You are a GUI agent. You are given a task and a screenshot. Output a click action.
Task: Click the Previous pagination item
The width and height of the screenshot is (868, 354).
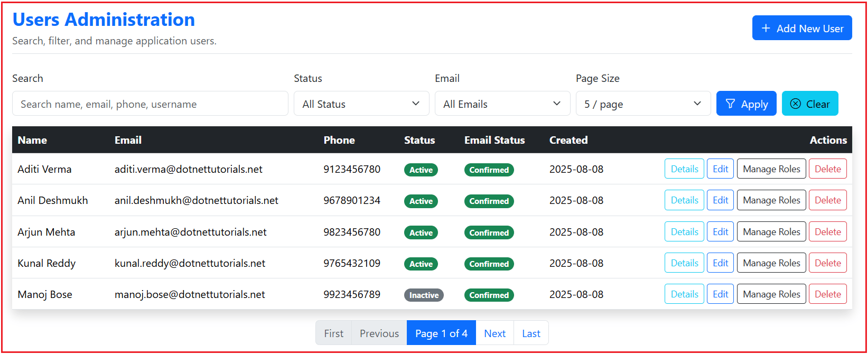coord(379,333)
